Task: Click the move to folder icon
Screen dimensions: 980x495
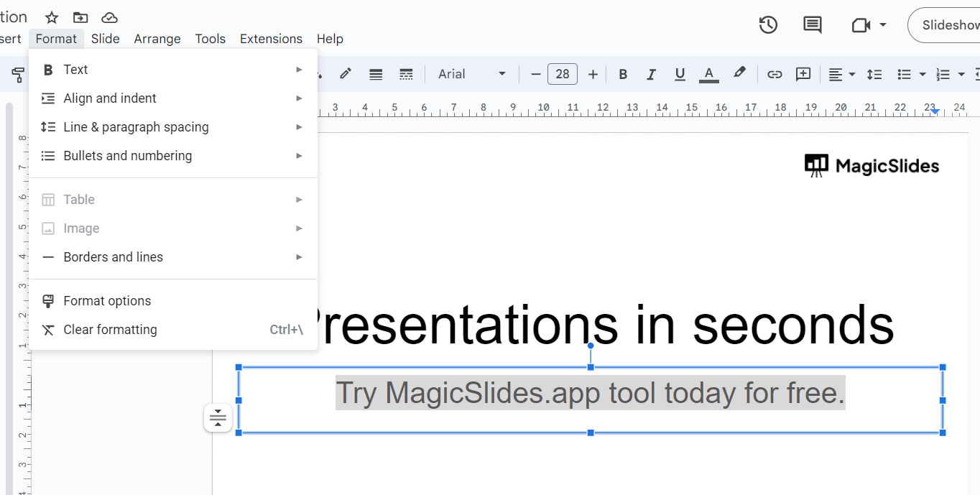Action: 80,17
